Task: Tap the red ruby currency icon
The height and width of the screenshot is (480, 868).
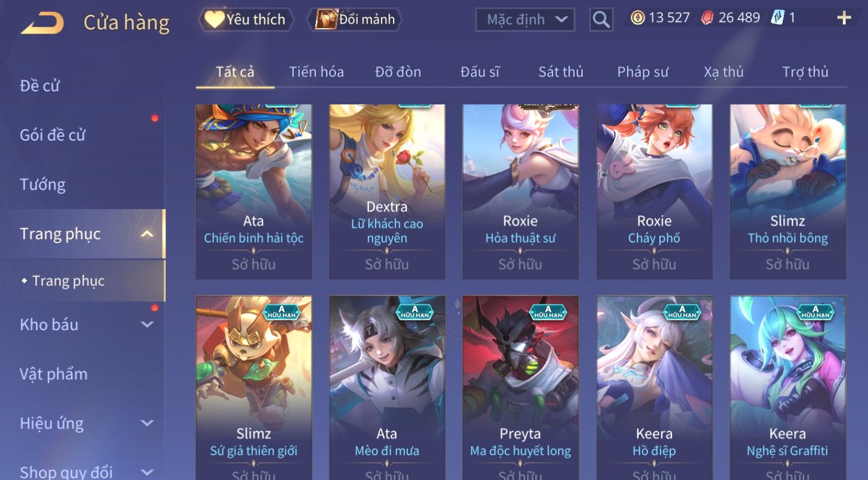Action: coord(707,18)
